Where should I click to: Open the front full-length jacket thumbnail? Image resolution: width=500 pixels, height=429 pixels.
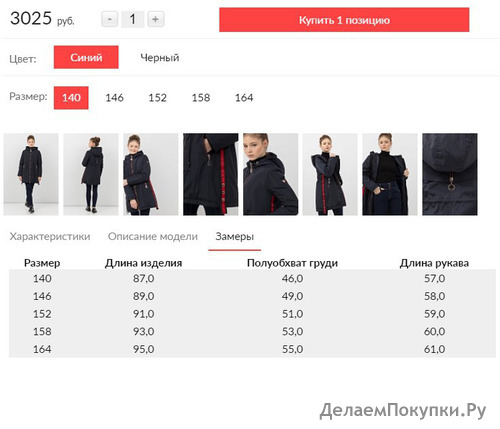[31, 174]
